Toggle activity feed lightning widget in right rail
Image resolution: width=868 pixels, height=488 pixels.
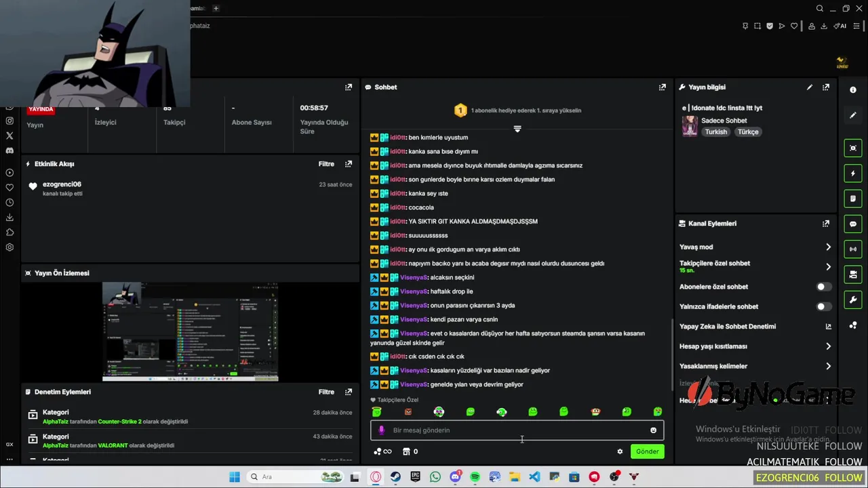[x=853, y=174]
